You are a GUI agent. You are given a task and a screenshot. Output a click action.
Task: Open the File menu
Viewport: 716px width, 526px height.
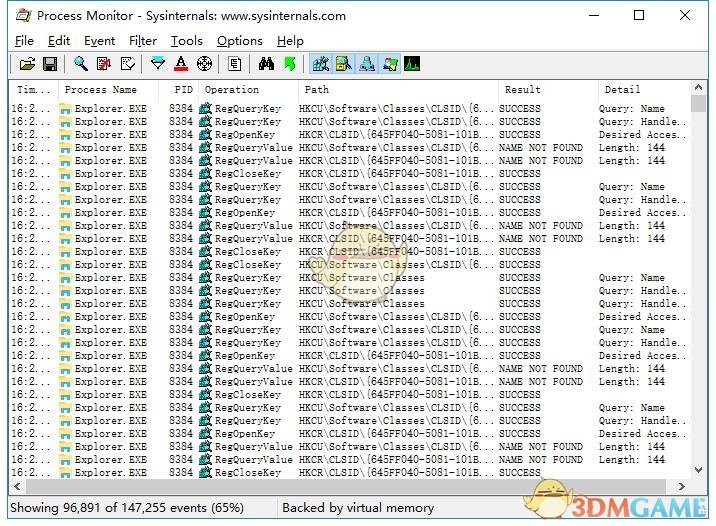tap(24, 41)
